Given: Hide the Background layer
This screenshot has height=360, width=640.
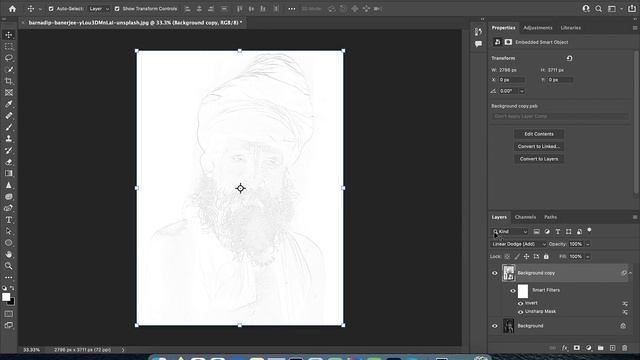Looking at the screenshot, I should tap(495, 326).
